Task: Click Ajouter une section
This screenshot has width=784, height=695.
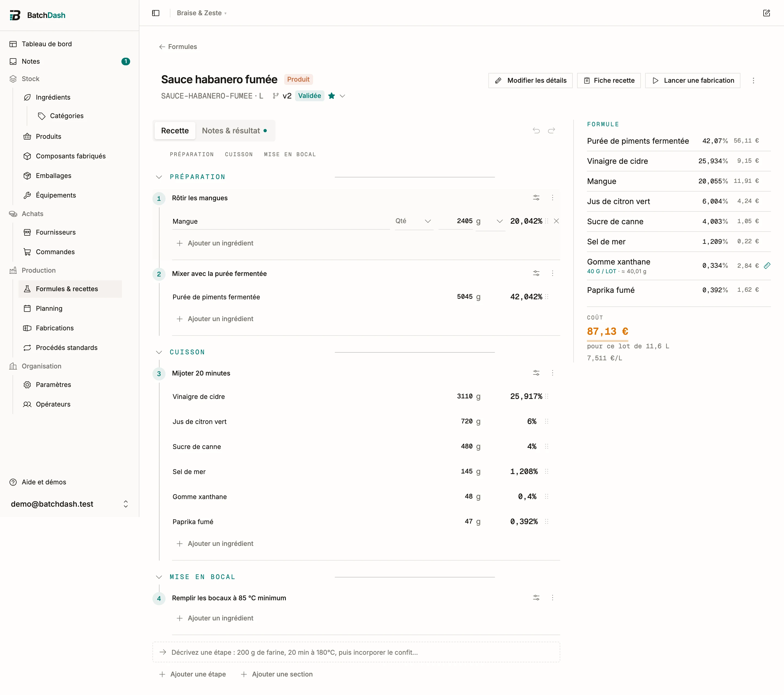Action: [277, 674]
